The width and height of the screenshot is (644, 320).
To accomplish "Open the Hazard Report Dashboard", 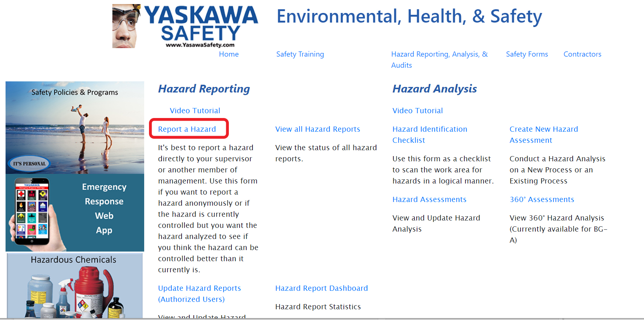I will click(321, 288).
